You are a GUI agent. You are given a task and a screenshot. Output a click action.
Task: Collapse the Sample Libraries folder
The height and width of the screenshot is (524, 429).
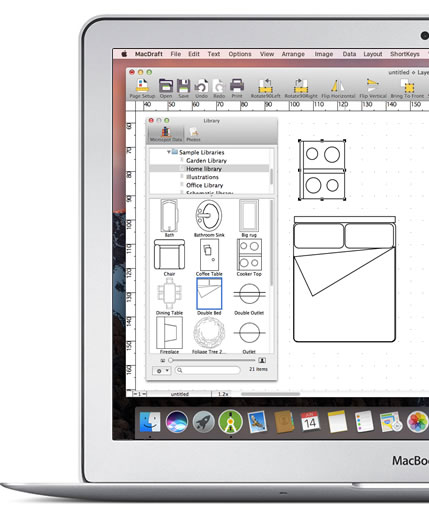pos(169,152)
